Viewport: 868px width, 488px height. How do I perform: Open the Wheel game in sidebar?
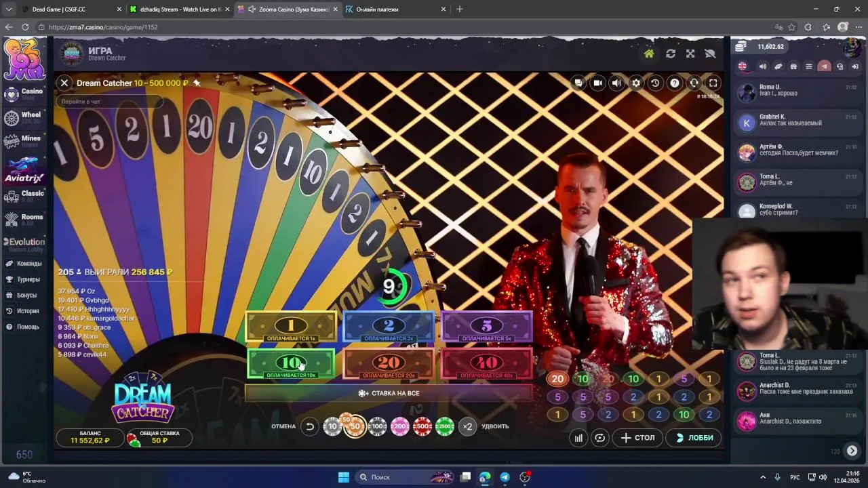coord(24,117)
